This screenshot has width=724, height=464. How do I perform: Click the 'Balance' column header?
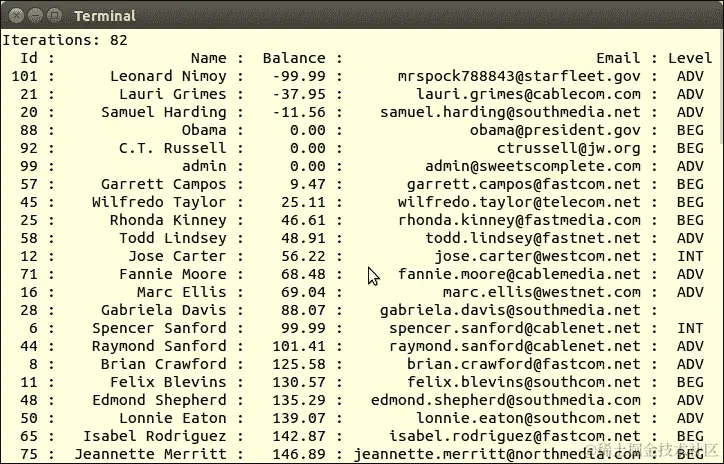click(294, 58)
